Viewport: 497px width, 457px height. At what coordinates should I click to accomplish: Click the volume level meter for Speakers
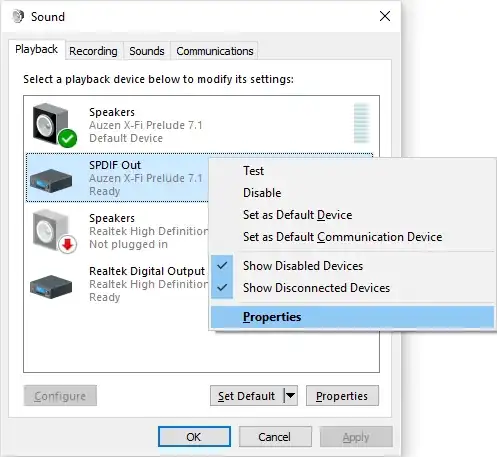(361, 123)
